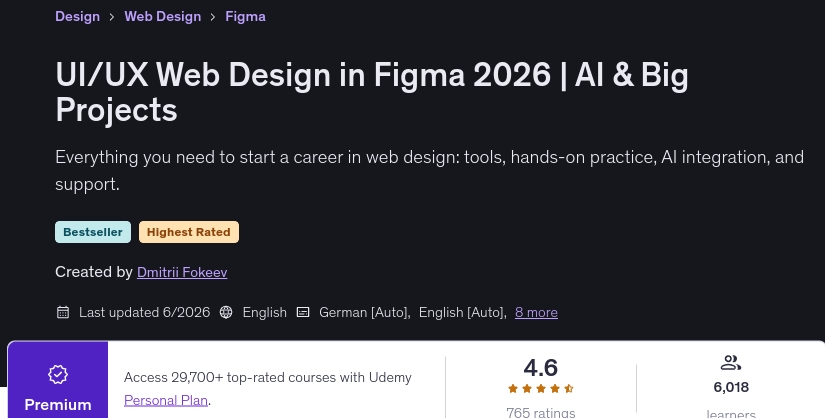Show the 8 more caption languages
This screenshot has height=418, width=825.
pos(536,312)
